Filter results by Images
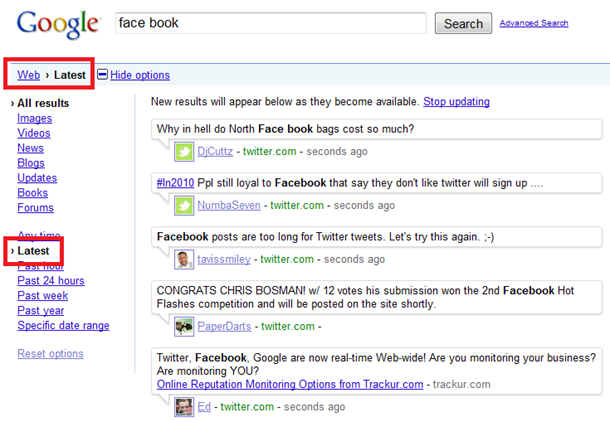This screenshot has width=610, height=422. coord(35,118)
